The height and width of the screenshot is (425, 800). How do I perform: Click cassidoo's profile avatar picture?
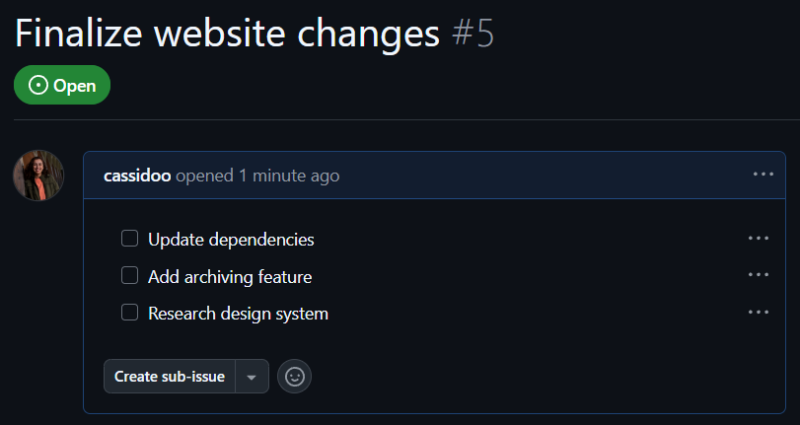coord(38,176)
